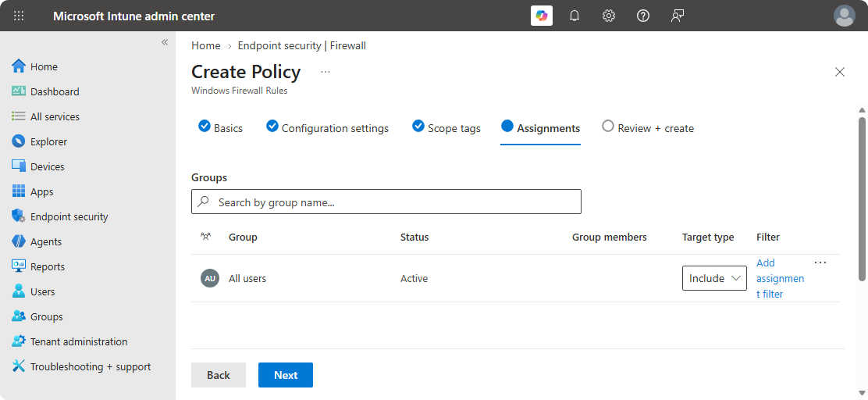Image resolution: width=868 pixels, height=400 pixels.
Task: Open the Create Policy ellipsis menu
Action: [325, 72]
